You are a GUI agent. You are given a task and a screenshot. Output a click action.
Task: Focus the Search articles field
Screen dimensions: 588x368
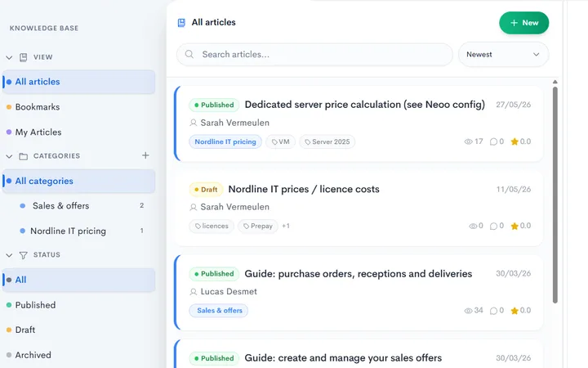tap(314, 55)
